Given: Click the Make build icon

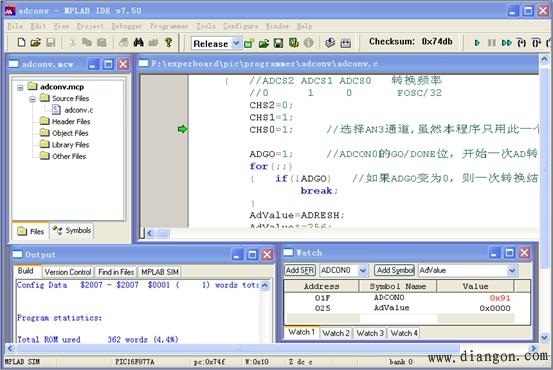Looking at the screenshot, I should (x=330, y=43).
